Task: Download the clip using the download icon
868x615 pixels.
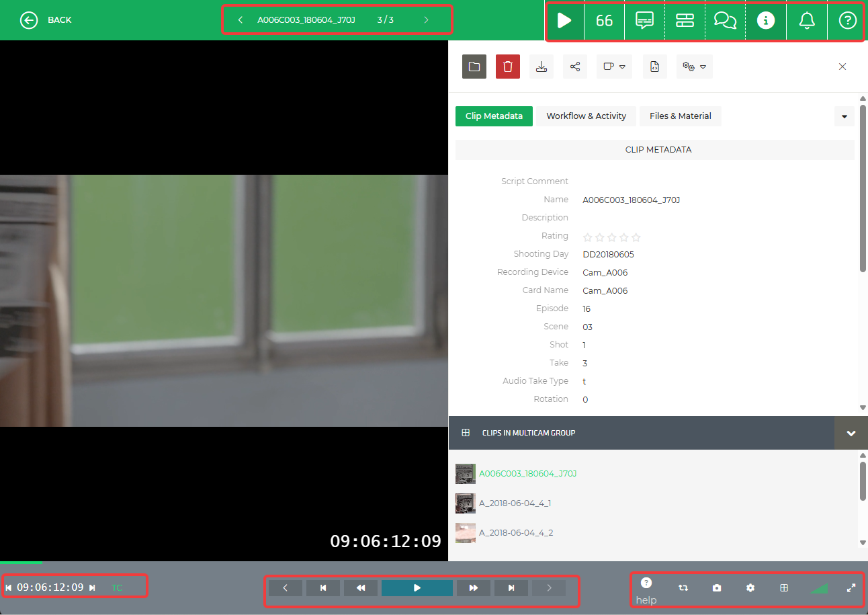Action: [x=541, y=67]
